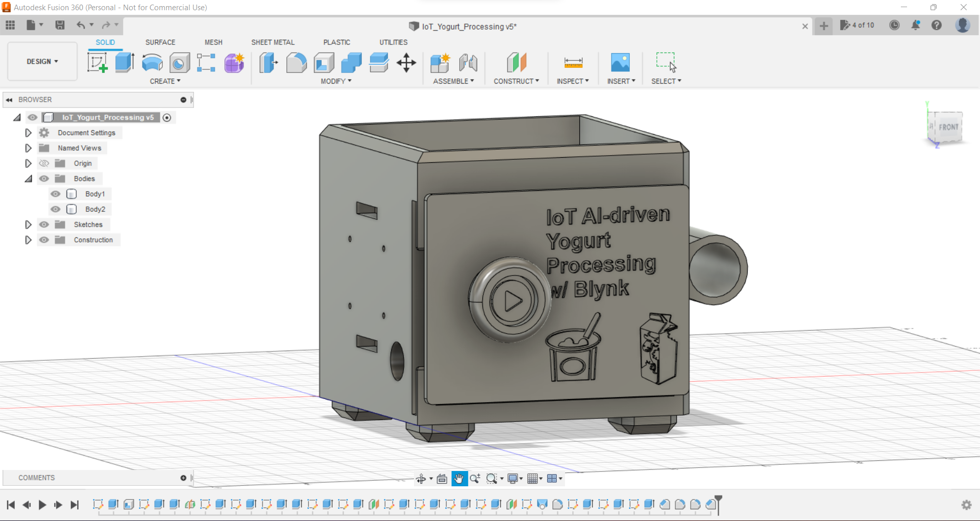Screen dimensions: 980x521
Task: Hide the Sketches folder
Action: tap(44, 225)
